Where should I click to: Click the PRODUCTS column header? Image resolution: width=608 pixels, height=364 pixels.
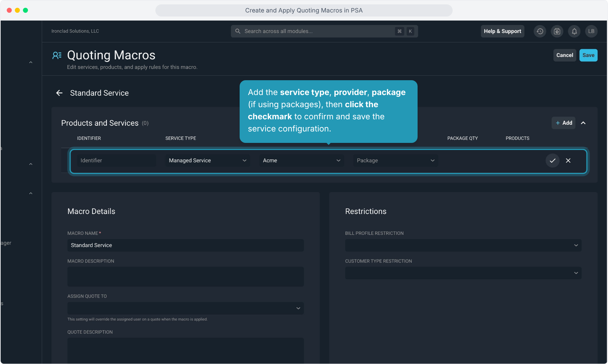pyautogui.click(x=517, y=139)
